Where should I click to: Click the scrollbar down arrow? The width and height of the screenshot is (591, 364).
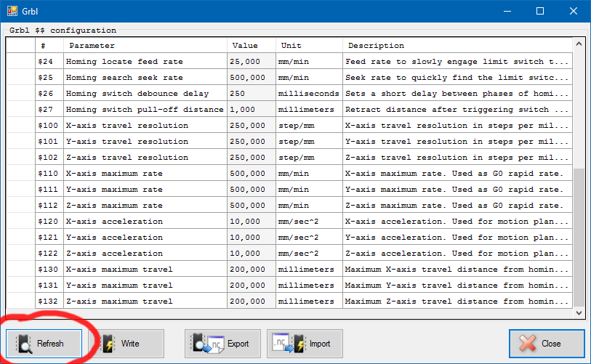click(x=579, y=312)
